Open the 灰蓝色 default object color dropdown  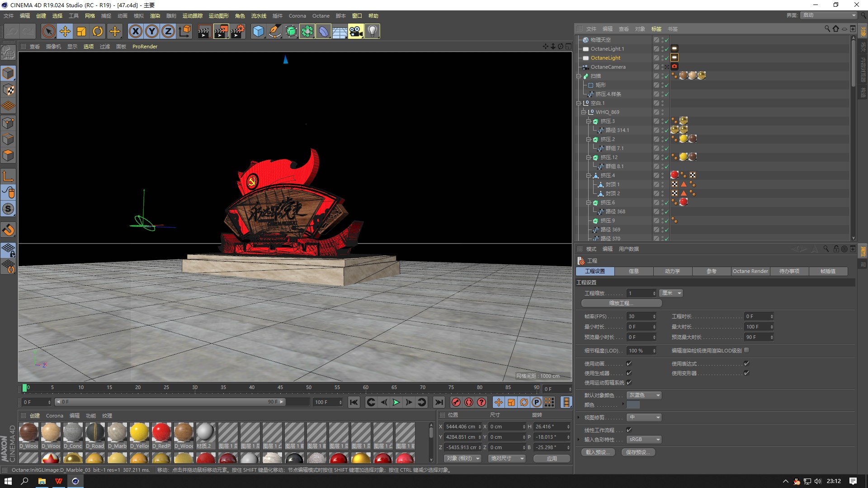tap(644, 395)
